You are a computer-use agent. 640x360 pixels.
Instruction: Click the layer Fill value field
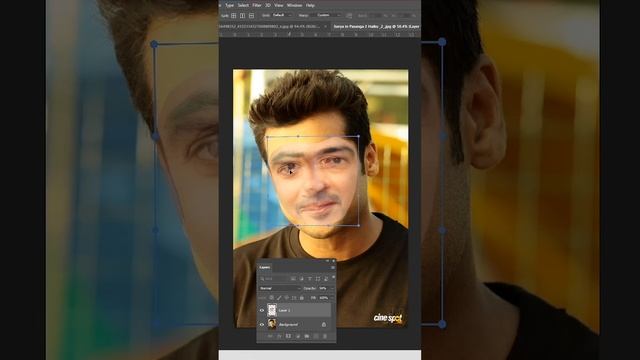(324, 298)
